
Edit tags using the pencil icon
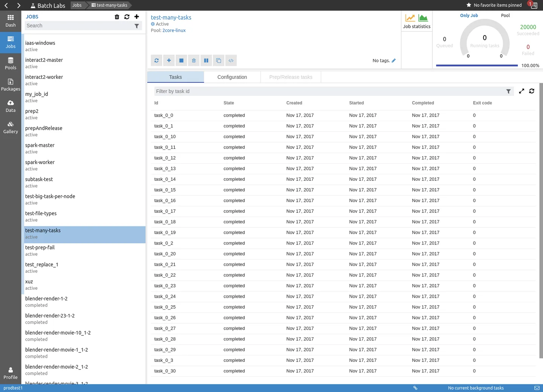click(394, 60)
